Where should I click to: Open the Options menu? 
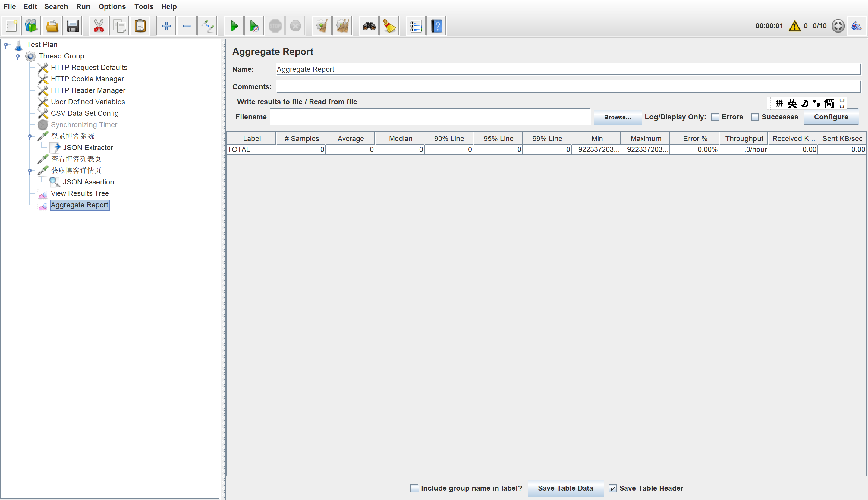pos(112,7)
